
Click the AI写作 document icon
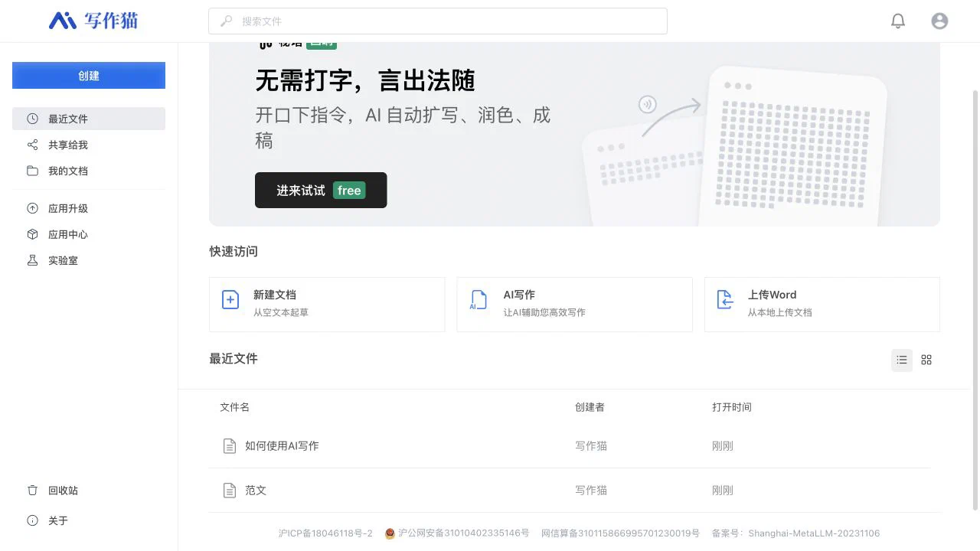pyautogui.click(x=478, y=299)
